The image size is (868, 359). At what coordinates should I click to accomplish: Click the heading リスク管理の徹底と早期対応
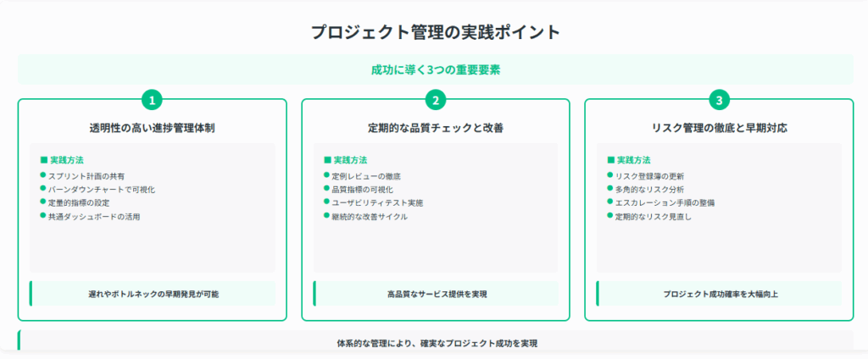click(719, 128)
